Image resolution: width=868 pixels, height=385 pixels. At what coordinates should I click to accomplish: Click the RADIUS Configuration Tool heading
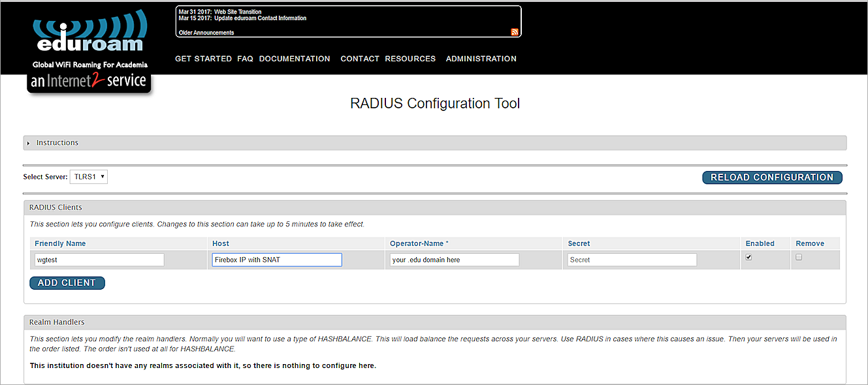click(435, 103)
